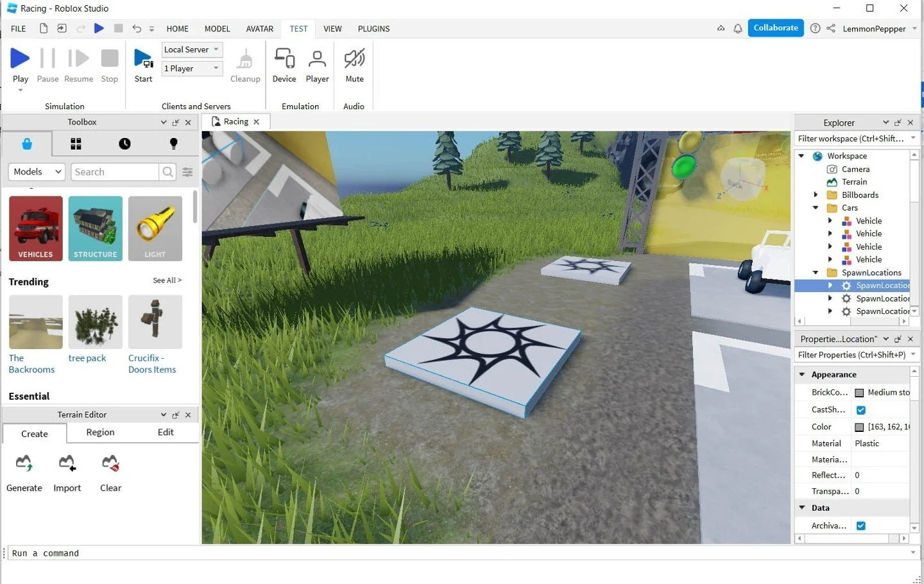Image resolution: width=924 pixels, height=584 pixels.
Task: Click the quick-access play icon
Action: tap(99, 28)
